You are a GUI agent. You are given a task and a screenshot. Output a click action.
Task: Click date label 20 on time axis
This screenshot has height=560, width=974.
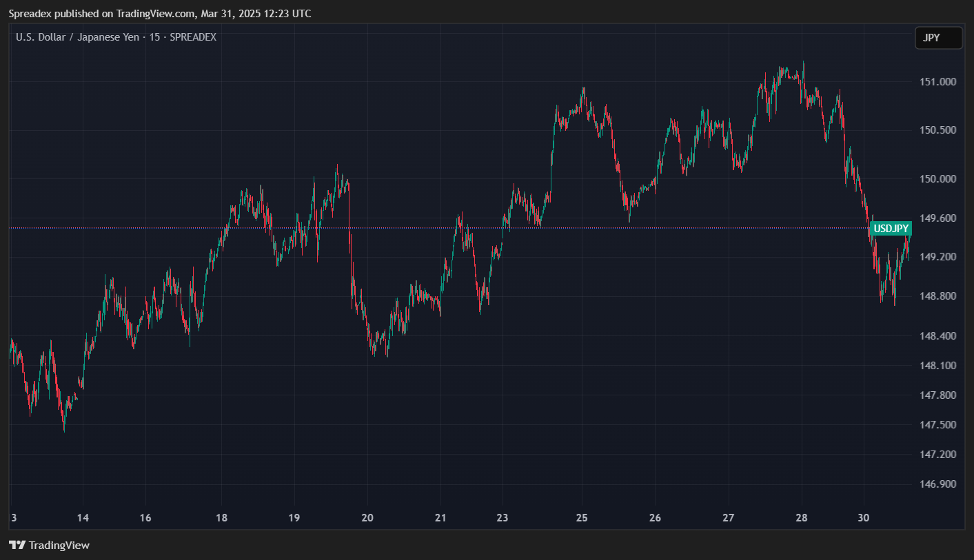(x=367, y=518)
